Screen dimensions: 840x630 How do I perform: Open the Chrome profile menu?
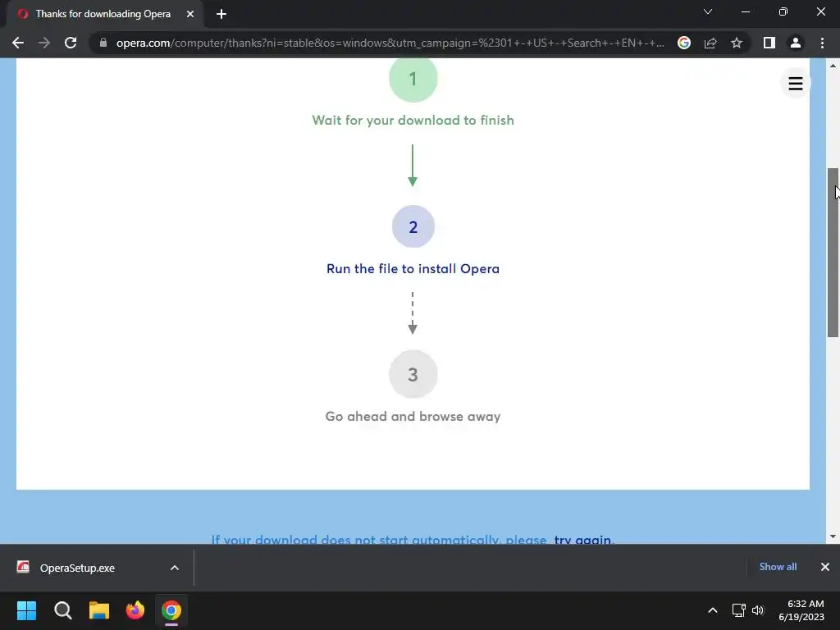coord(796,43)
